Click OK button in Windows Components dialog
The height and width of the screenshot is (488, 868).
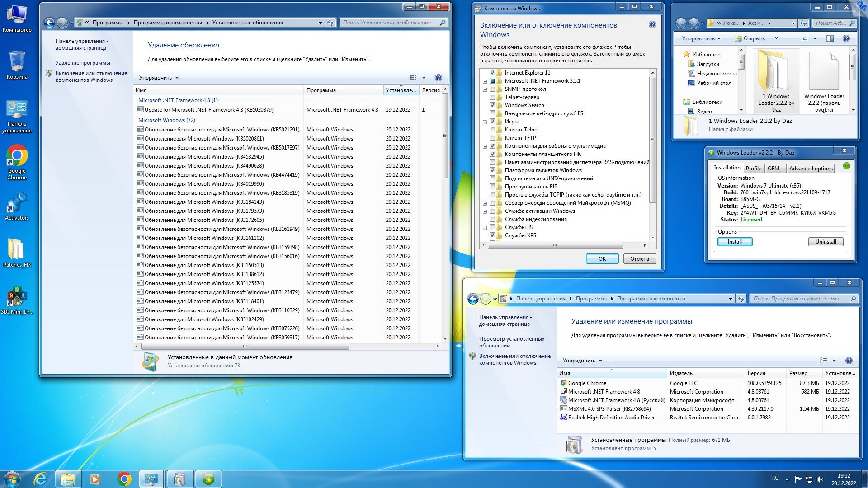tap(603, 258)
